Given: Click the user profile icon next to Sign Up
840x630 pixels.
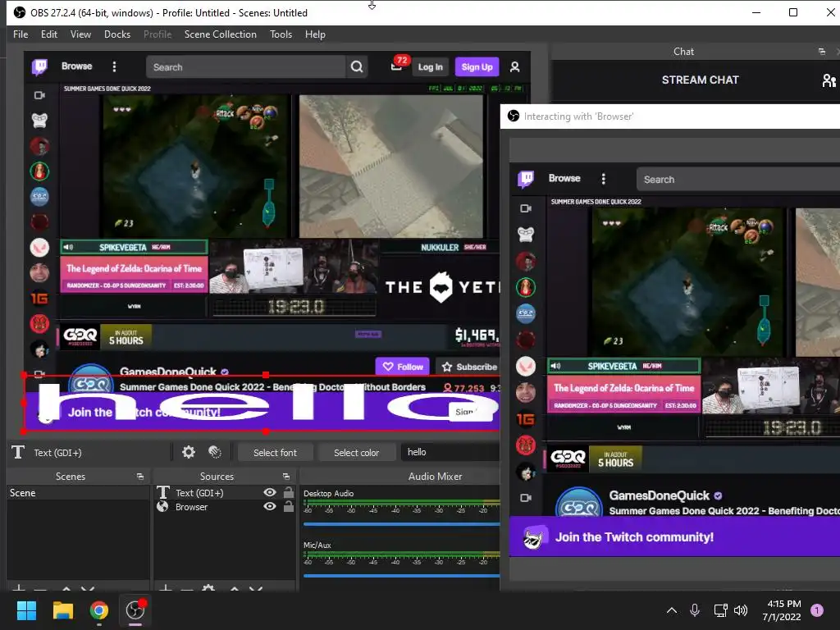Looking at the screenshot, I should (515, 67).
